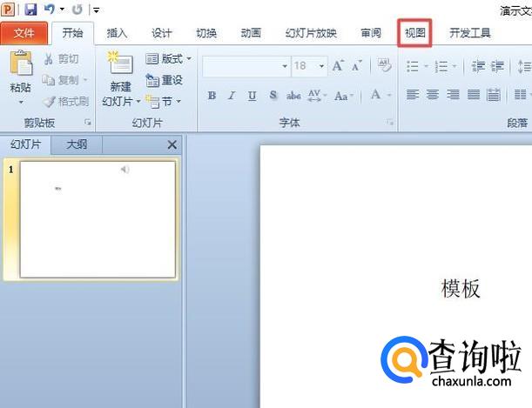Open the 审阅 ribbon tab
Image resolution: width=532 pixels, height=408 pixels.
[x=371, y=33]
